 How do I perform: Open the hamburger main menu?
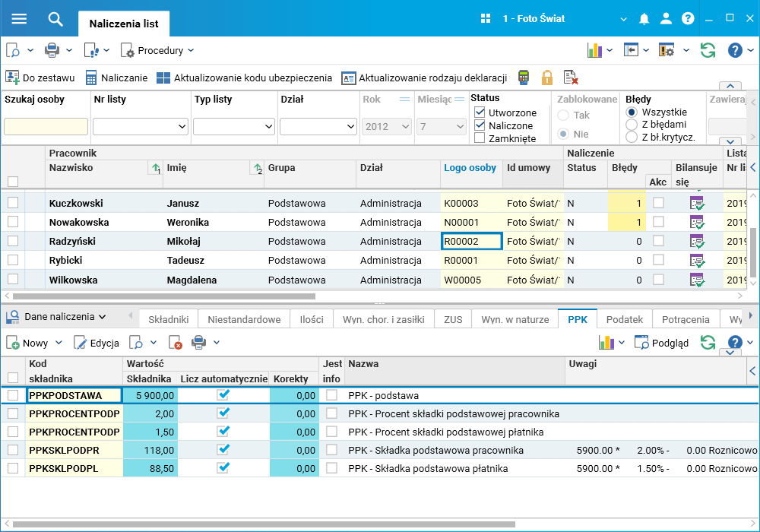point(19,19)
